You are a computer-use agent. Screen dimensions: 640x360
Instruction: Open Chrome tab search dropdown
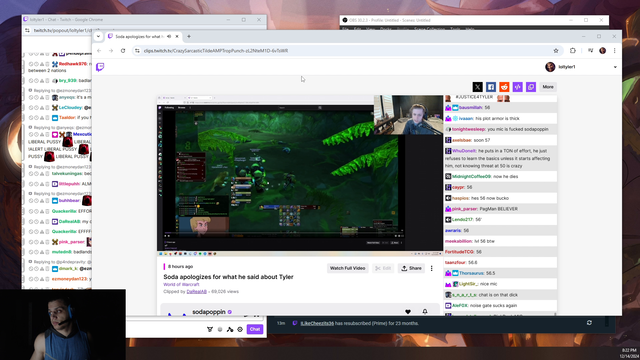point(98,36)
